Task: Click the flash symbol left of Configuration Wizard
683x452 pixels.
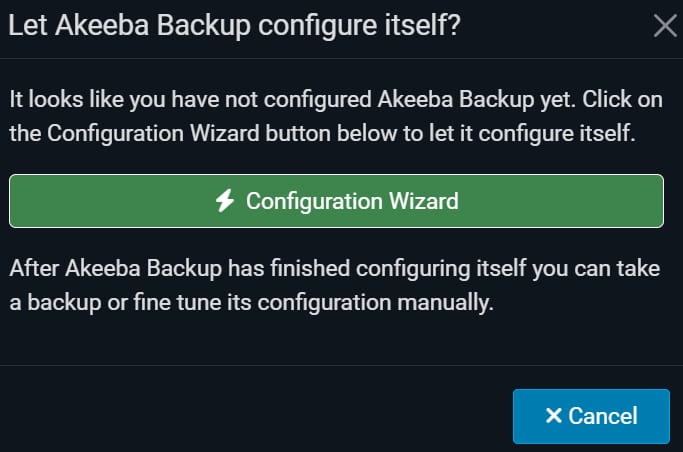Action: coord(225,201)
